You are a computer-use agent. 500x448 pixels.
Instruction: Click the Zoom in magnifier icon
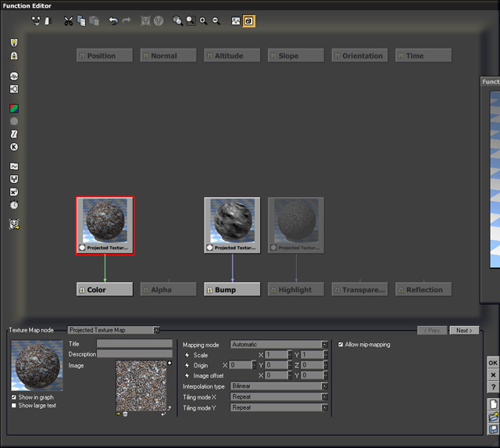203,21
